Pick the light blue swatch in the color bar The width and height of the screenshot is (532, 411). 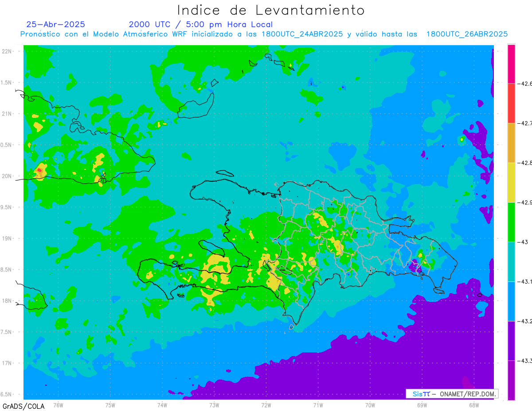pyautogui.click(x=511, y=301)
